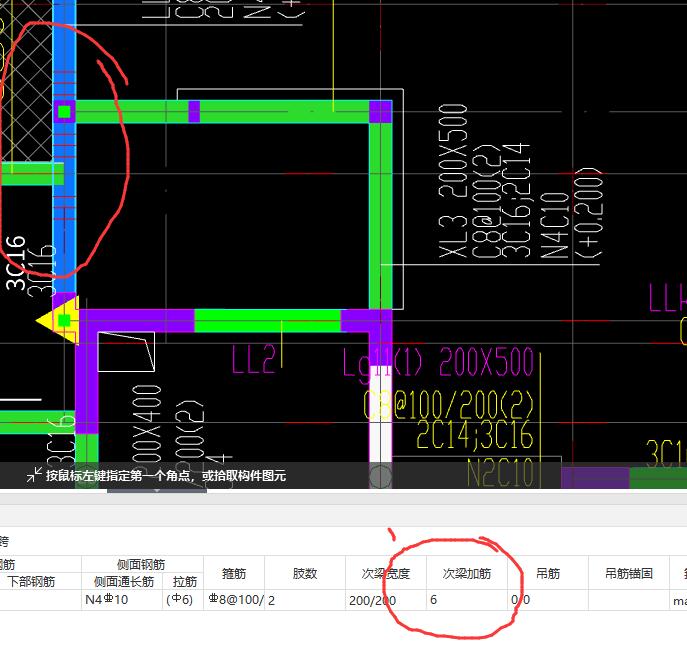Viewport: 687px width, 655px height.
Task: Click the '下部钢筋' column header
Action: pyautogui.click(x=31, y=581)
